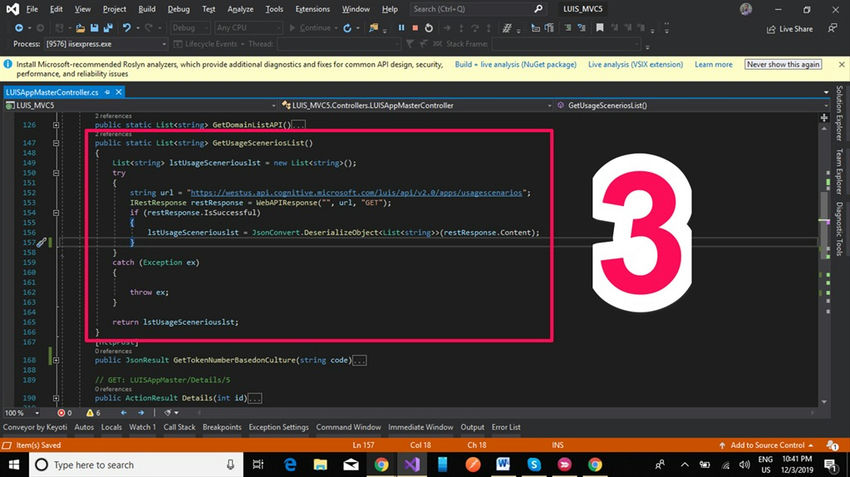This screenshot has width=850, height=477.
Task: Collapse the try block at line 150
Action: 56,172
